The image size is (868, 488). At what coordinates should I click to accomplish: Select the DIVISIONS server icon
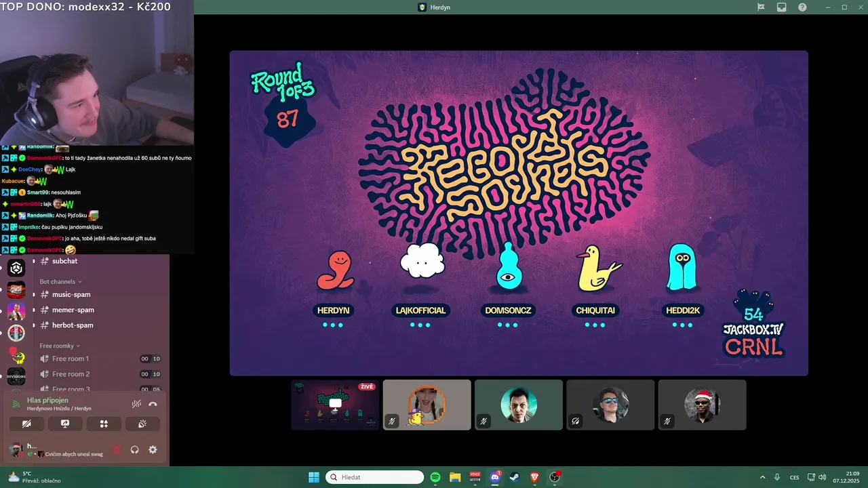coord(16,376)
